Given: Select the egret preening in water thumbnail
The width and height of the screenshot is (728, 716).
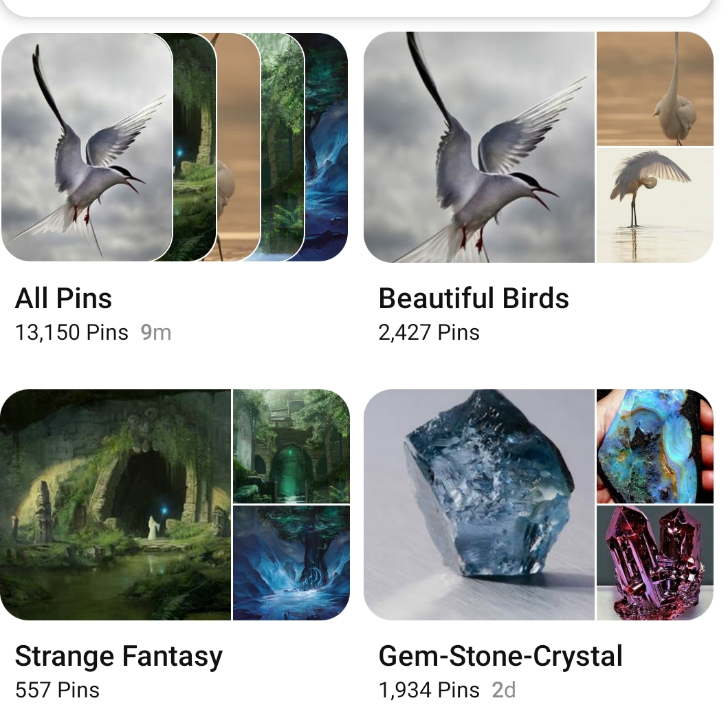Looking at the screenshot, I should (655, 206).
